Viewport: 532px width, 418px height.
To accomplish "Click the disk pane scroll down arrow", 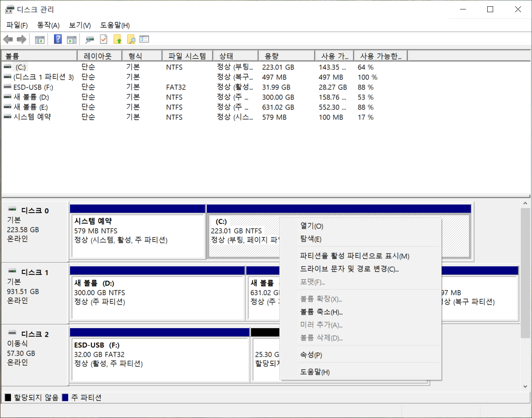I will 525,387.
